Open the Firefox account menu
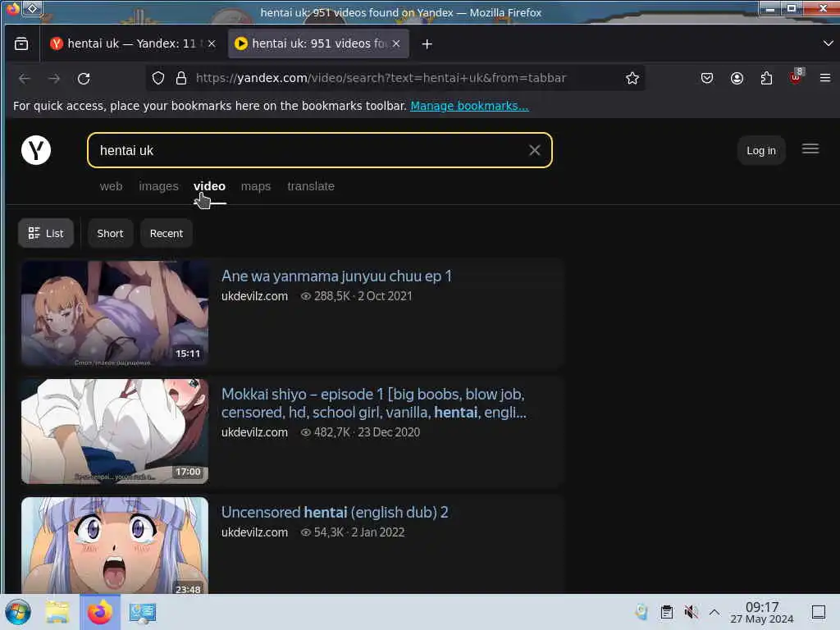 pos(737,78)
